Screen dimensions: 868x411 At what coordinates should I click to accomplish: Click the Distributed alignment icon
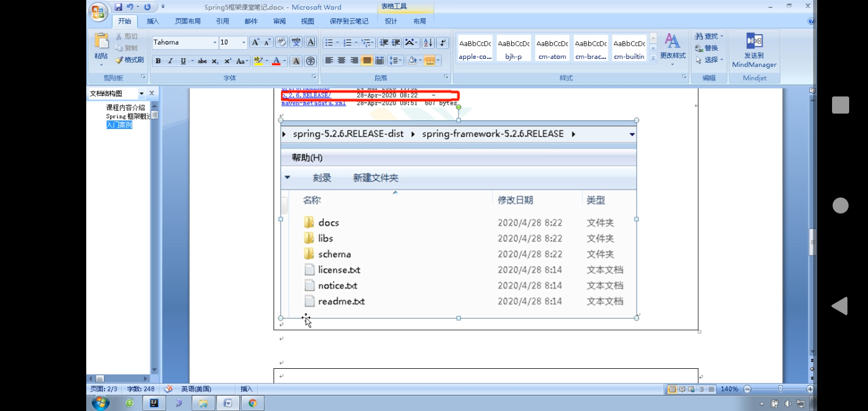pos(379,61)
